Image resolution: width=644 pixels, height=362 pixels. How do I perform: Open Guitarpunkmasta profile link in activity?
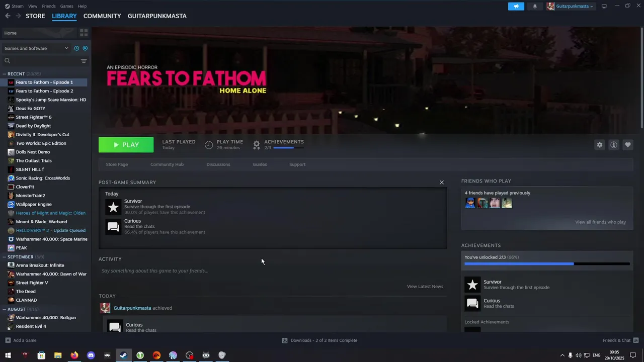pyautogui.click(x=132, y=308)
